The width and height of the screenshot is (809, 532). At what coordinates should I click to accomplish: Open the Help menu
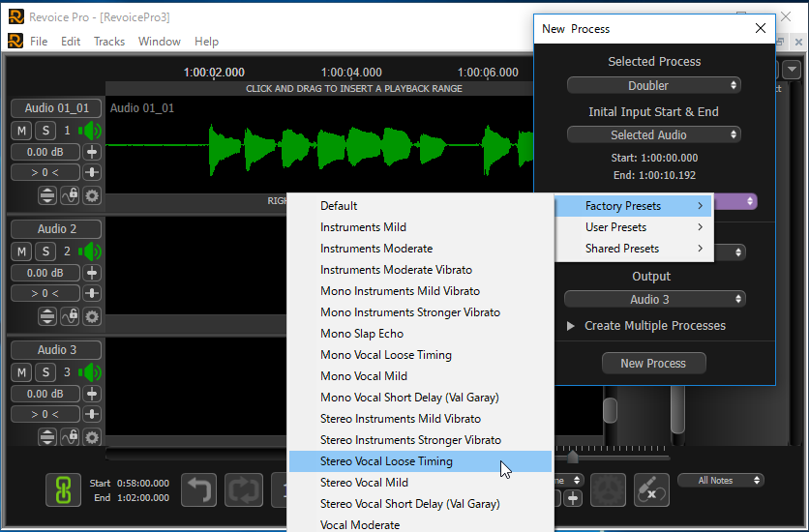click(x=206, y=42)
